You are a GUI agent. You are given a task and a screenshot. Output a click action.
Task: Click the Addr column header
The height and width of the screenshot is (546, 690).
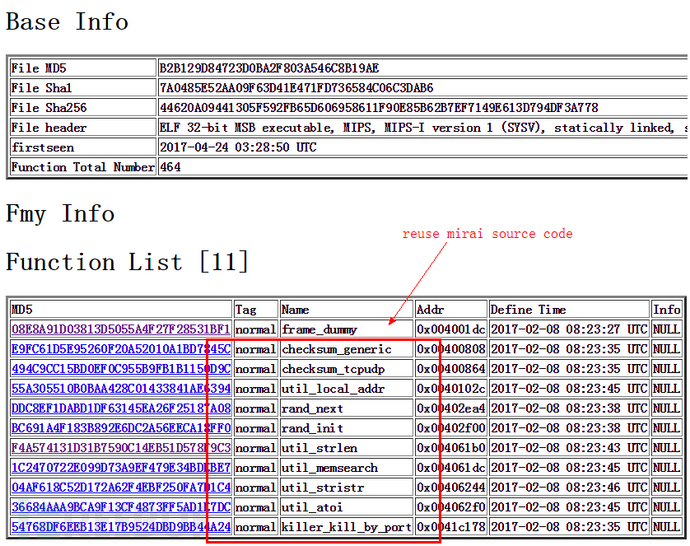click(451, 309)
